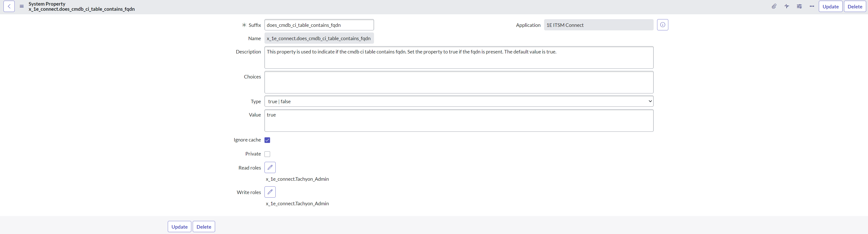Screen dimensions: 868x234
Task: Enable the Private checkbox
Action: (267, 154)
